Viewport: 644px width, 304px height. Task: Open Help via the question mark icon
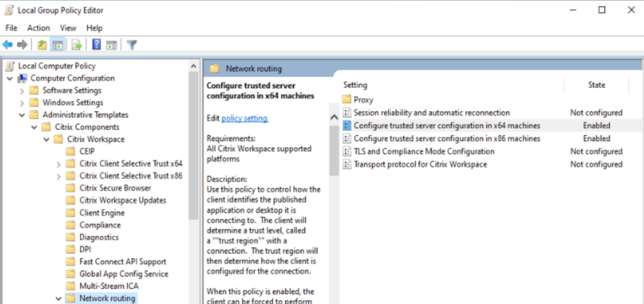point(97,45)
